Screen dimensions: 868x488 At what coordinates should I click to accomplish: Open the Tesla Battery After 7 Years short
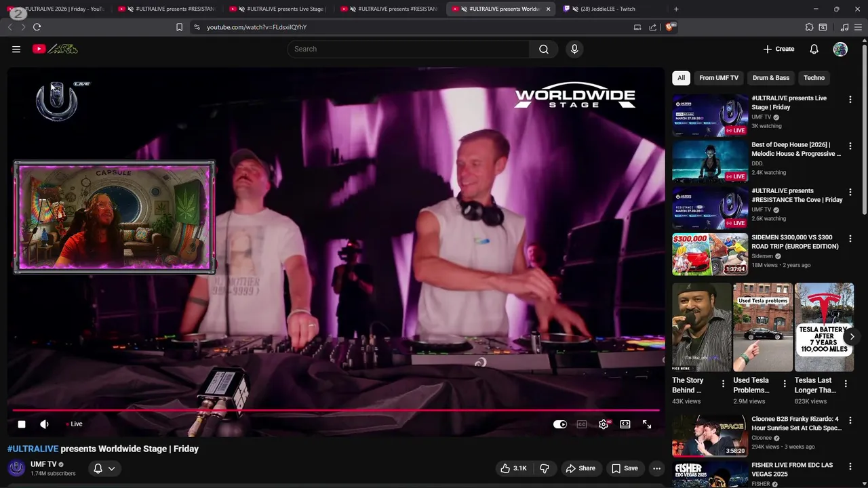(824, 327)
